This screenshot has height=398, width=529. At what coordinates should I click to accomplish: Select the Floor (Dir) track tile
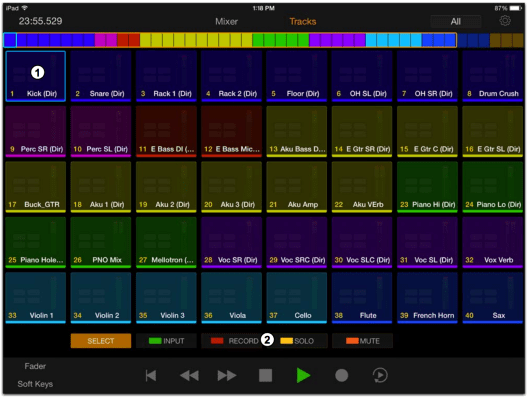tap(297, 76)
